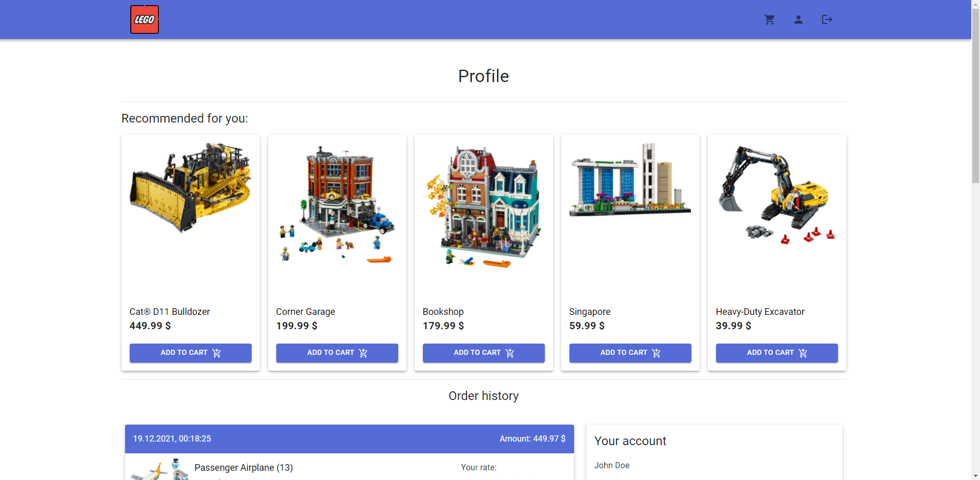
Task: Click the logout icon in header
Action: [827, 19]
